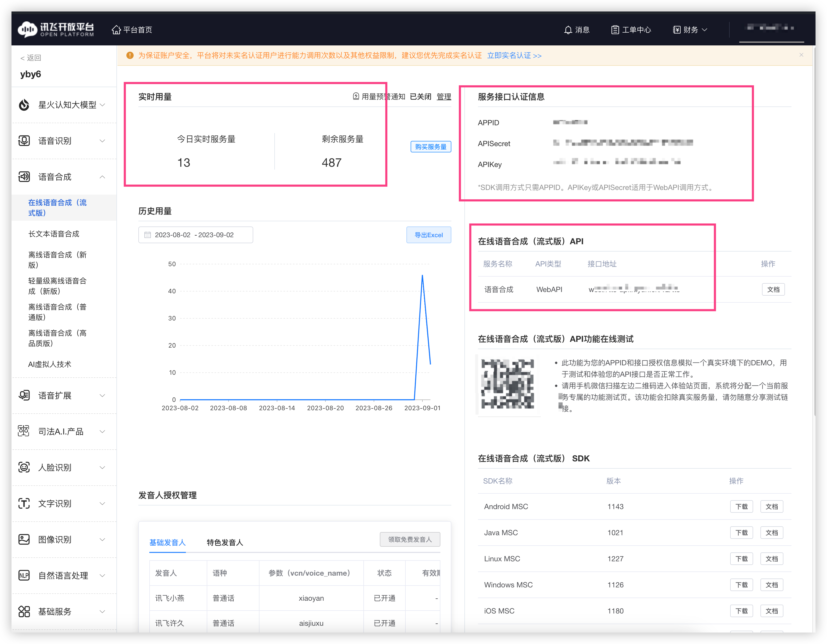The width and height of the screenshot is (827, 644).
Task: Open the history usage date range field
Action: pyautogui.click(x=195, y=235)
